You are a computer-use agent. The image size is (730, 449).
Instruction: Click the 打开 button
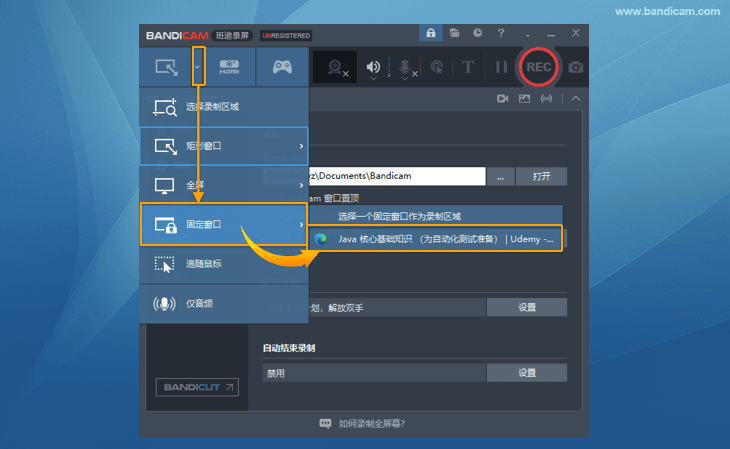541,177
